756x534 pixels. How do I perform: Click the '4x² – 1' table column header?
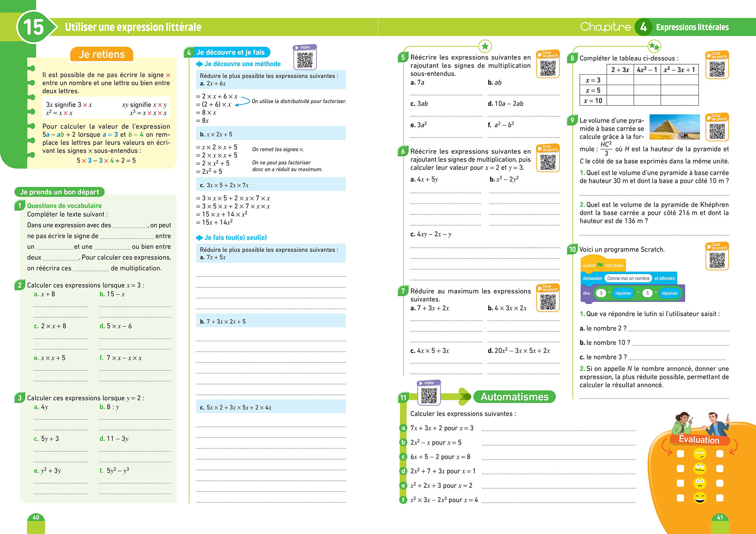647,69
